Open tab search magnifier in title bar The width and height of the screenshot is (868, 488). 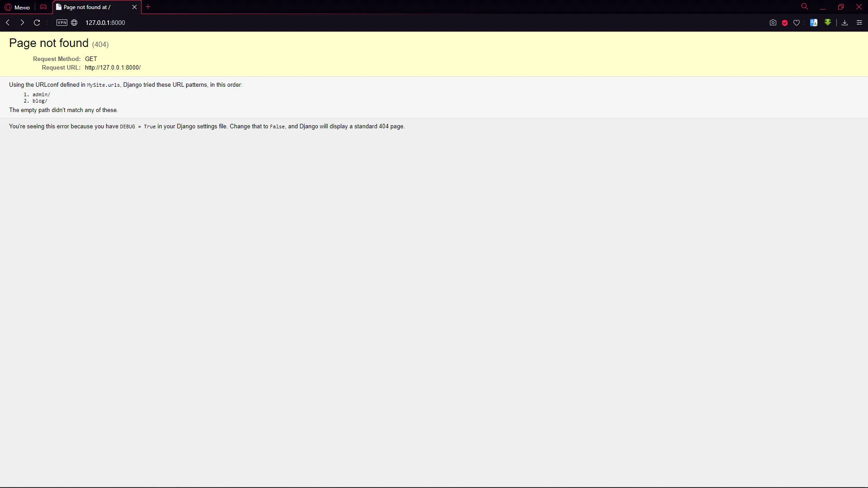805,7
